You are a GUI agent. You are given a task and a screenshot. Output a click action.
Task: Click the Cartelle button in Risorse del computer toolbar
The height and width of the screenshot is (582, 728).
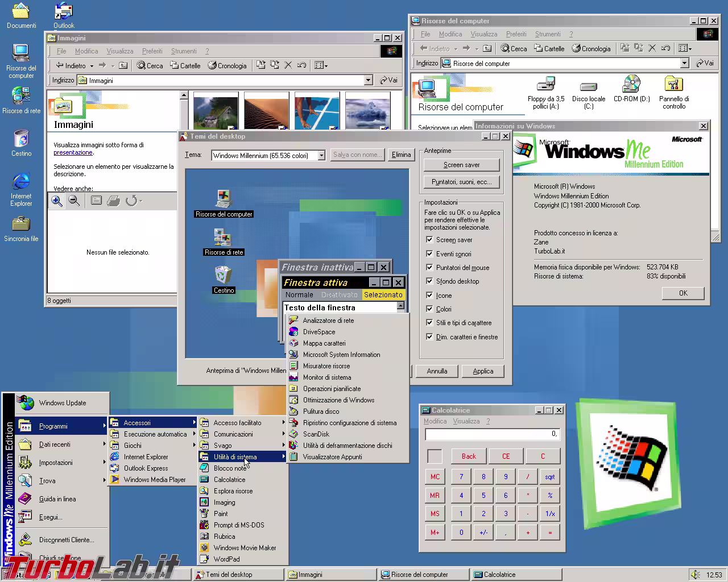click(549, 48)
